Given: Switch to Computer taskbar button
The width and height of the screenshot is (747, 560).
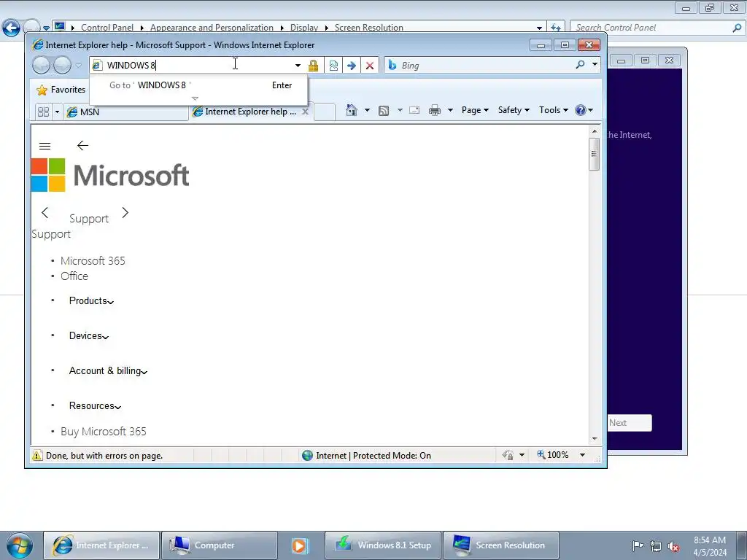Looking at the screenshot, I should pyautogui.click(x=219, y=545).
